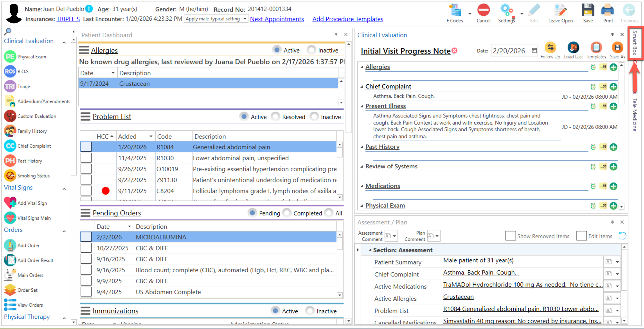Image resolution: width=644 pixels, height=329 pixels.
Task: Select Inactive radio for Allergies
Action: (311, 50)
